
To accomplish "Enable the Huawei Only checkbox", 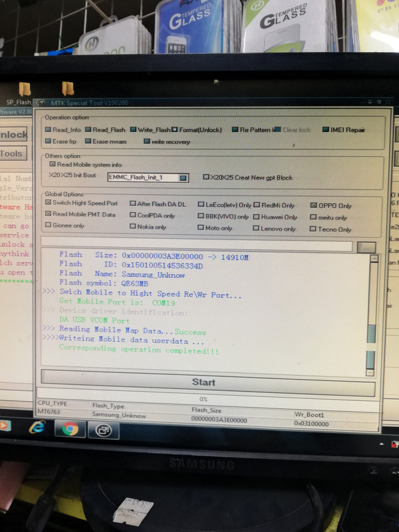I will 257,217.
